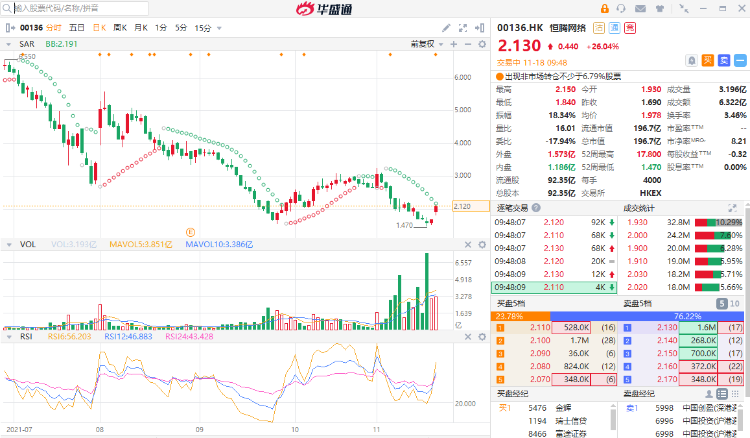Click the fullscreen chart expand icon
750x438 pixels.
click(x=463, y=28)
